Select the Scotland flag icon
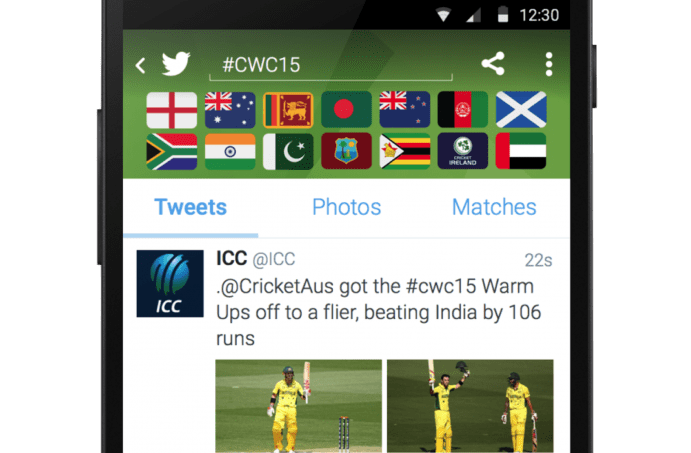 [x=521, y=110]
